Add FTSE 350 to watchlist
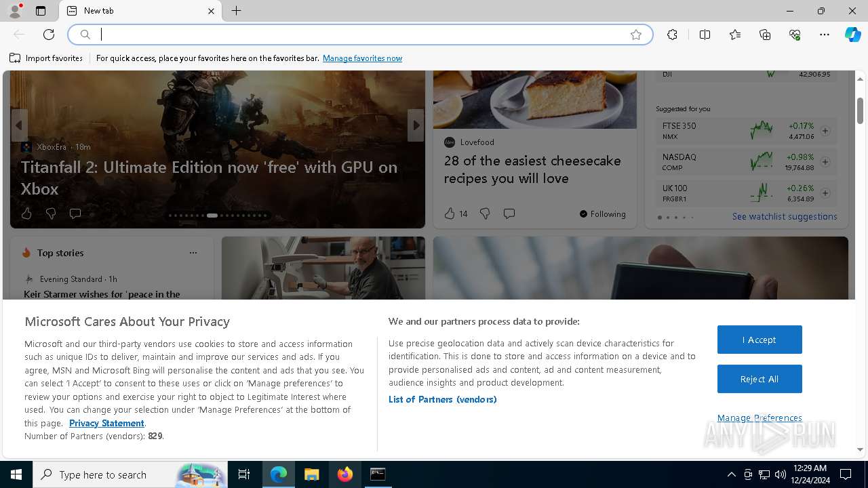This screenshot has height=488, width=868. pyautogui.click(x=825, y=131)
